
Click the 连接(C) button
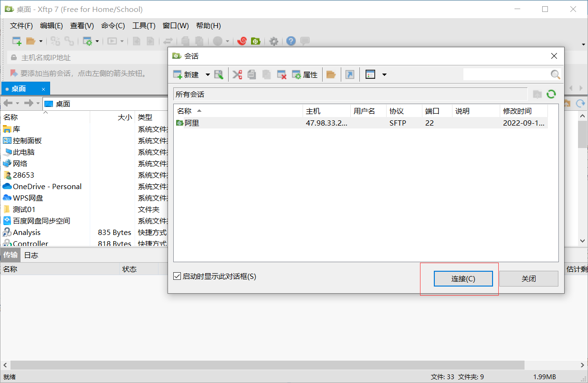tap(463, 279)
